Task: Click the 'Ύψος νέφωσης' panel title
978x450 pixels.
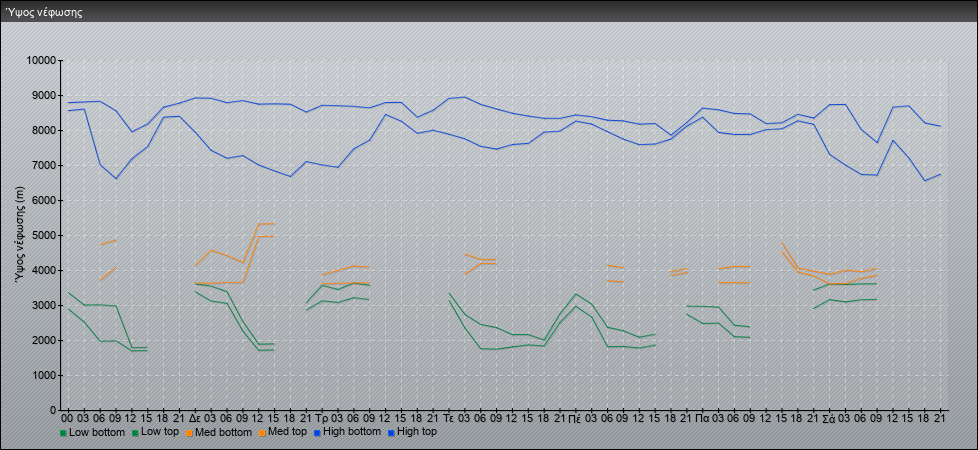Action: 44,12
